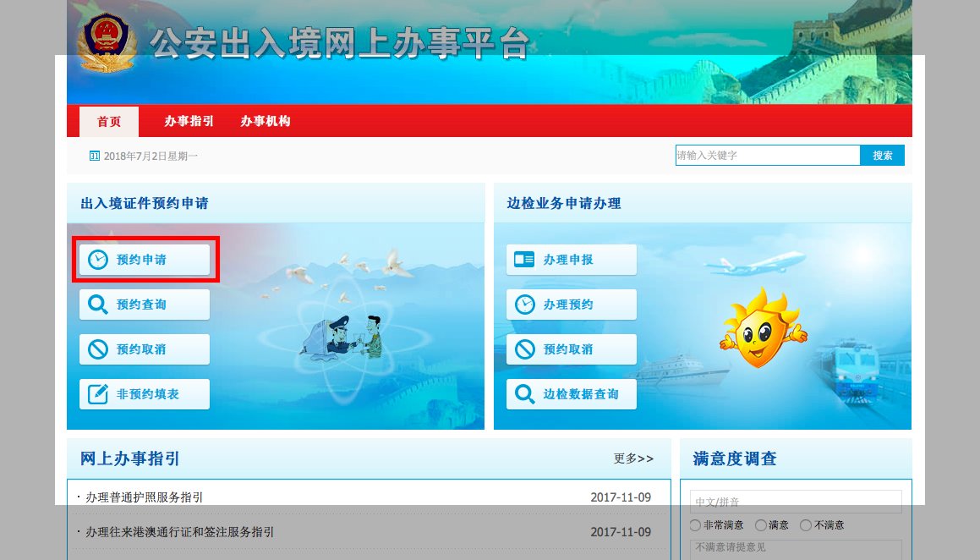Click the calendar icon next to the date
The width and height of the screenshot is (980, 560).
click(x=95, y=156)
